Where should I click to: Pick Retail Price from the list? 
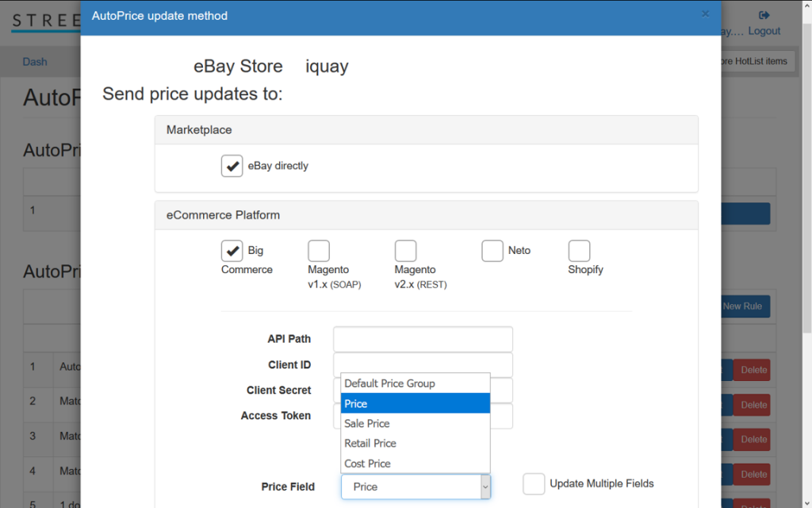[x=416, y=443]
